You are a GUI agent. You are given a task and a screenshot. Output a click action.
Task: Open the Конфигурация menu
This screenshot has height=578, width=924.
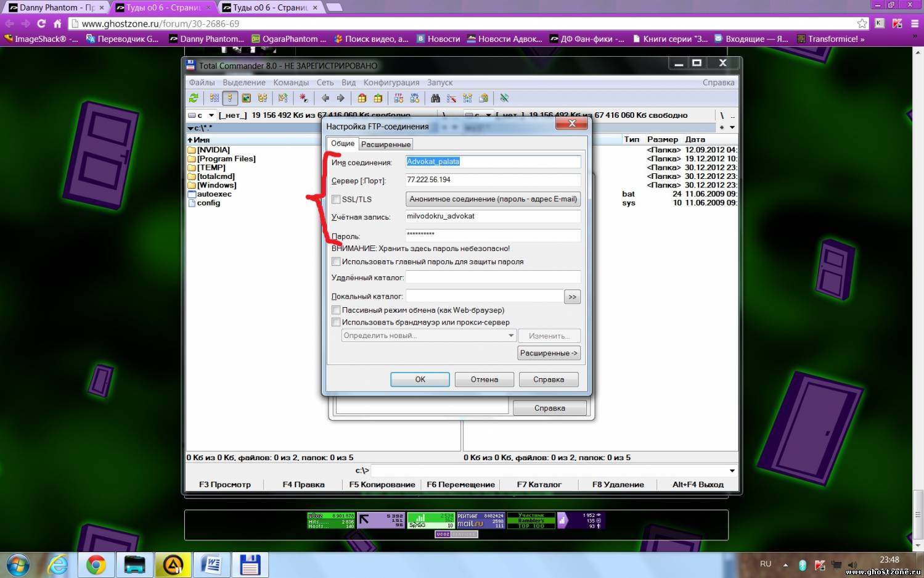(x=391, y=82)
